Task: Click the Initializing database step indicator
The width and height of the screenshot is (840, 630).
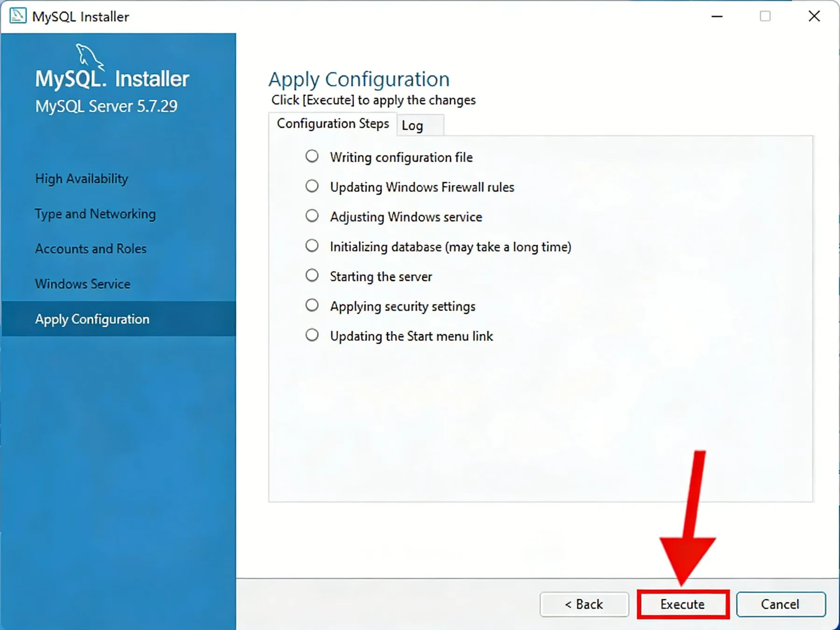Action: tap(312, 246)
